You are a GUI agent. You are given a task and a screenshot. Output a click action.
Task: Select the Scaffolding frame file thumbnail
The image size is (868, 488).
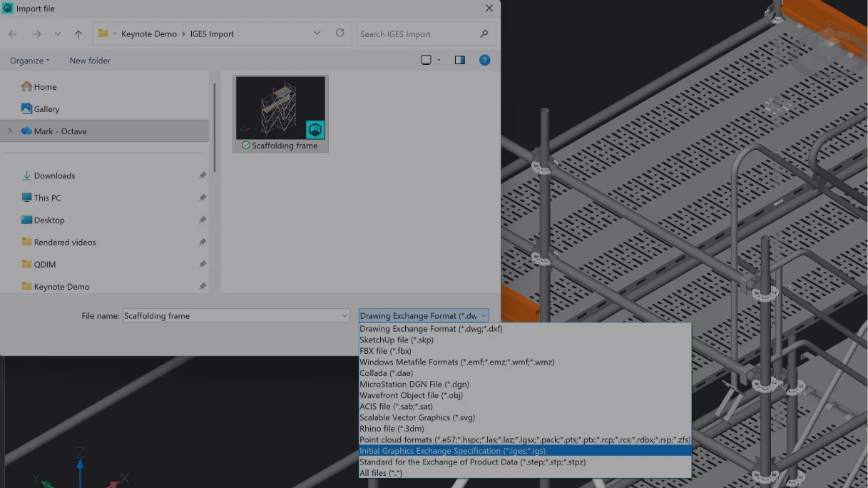coord(280,113)
